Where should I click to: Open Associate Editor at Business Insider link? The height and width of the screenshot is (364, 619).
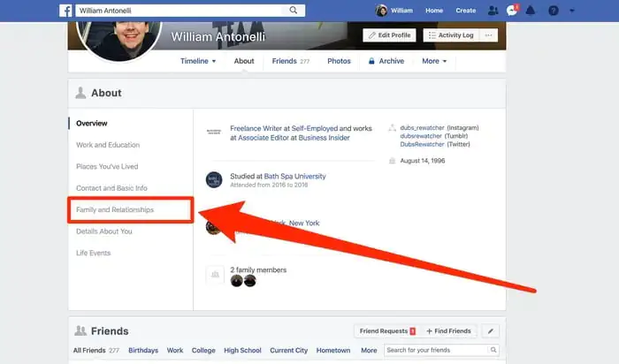coord(294,138)
